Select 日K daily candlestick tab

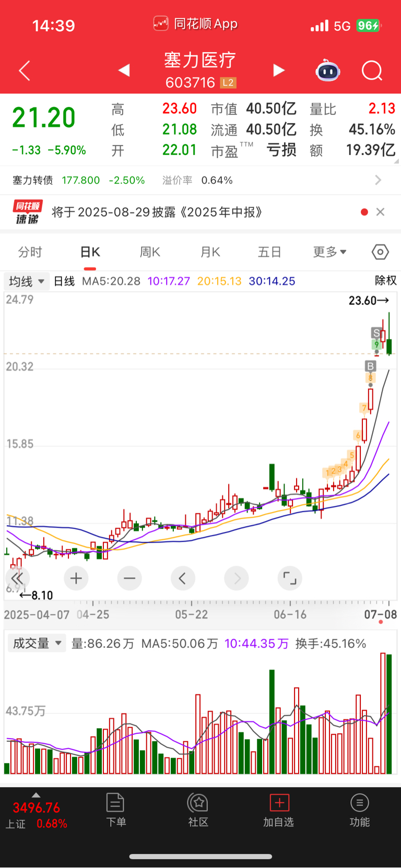pyautogui.click(x=90, y=252)
